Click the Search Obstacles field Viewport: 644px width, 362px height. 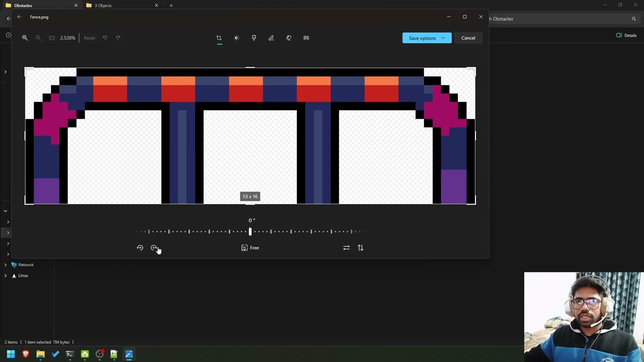pyautogui.click(x=563, y=19)
